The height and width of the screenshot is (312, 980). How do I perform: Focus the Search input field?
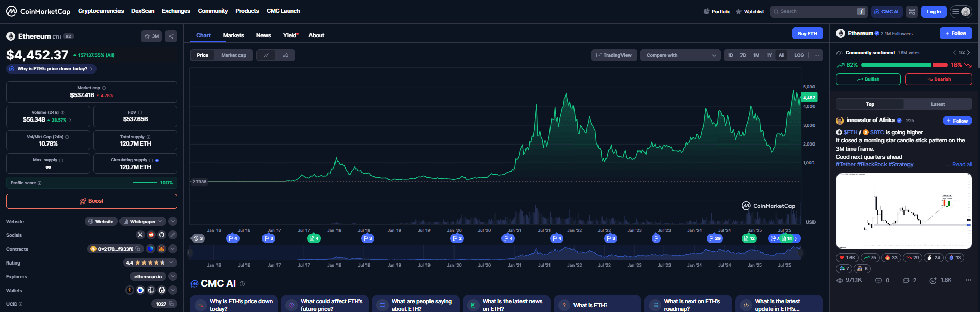[x=819, y=11]
